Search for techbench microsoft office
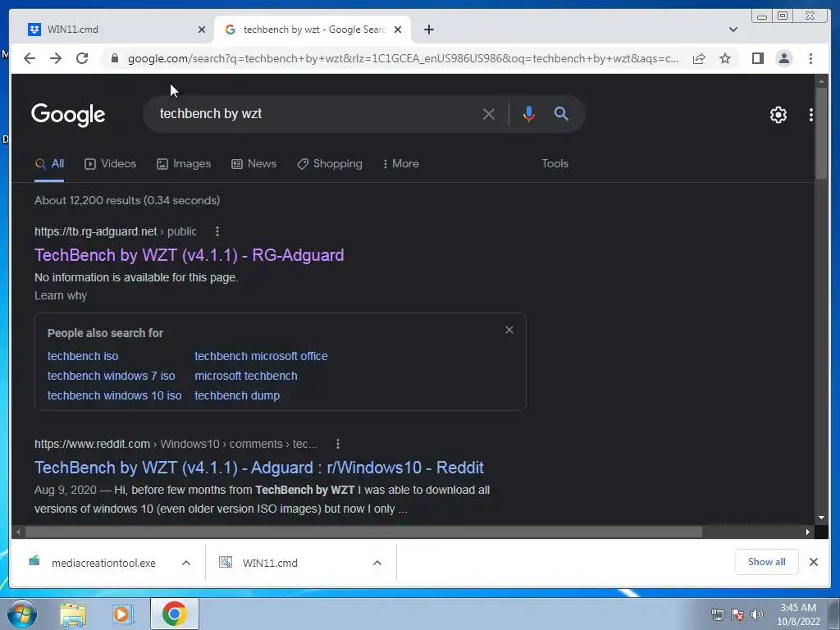 tap(261, 356)
